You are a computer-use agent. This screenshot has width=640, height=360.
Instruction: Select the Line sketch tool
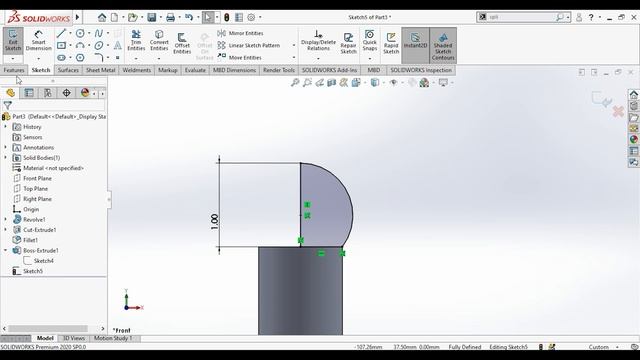coord(61,33)
